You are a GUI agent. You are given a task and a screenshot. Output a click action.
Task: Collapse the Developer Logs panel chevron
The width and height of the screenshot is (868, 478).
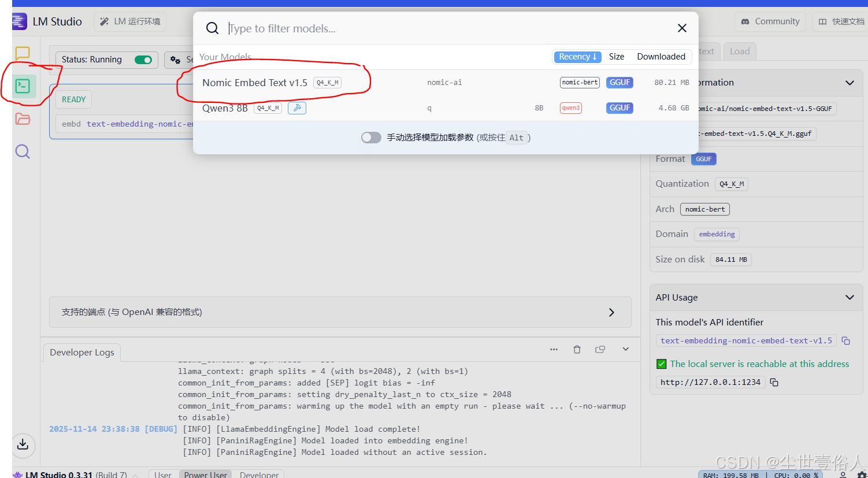[625, 349]
